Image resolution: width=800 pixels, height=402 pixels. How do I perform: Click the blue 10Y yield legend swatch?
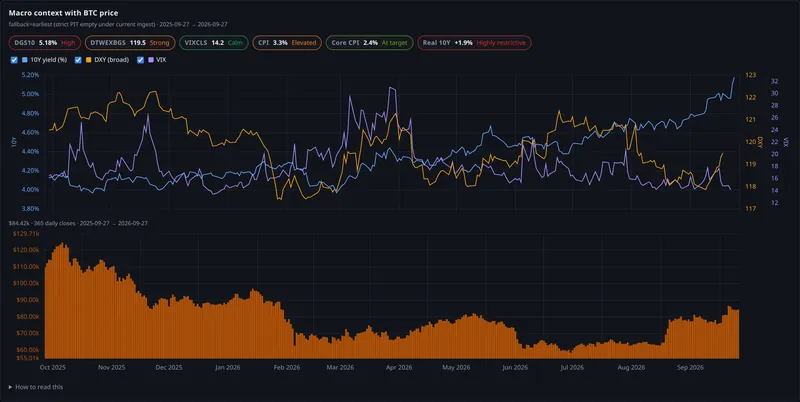pyautogui.click(x=24, y=60)
